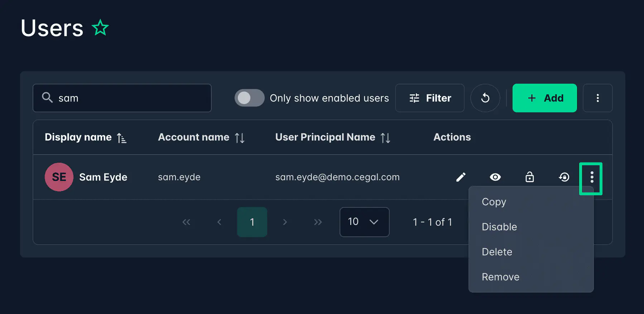
Task: Favorite the Users page with the star icon
Action: click(x=100, y=27)
